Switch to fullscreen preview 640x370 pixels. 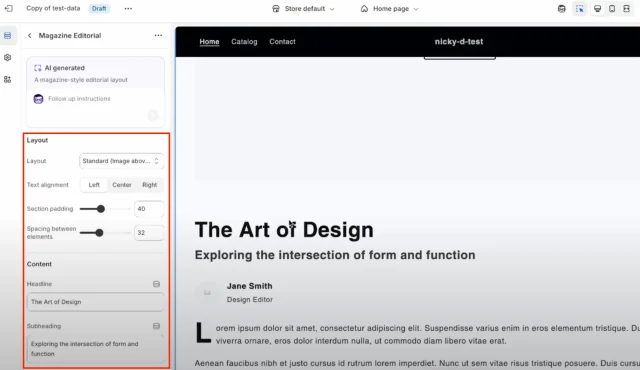tap(627, 9)
